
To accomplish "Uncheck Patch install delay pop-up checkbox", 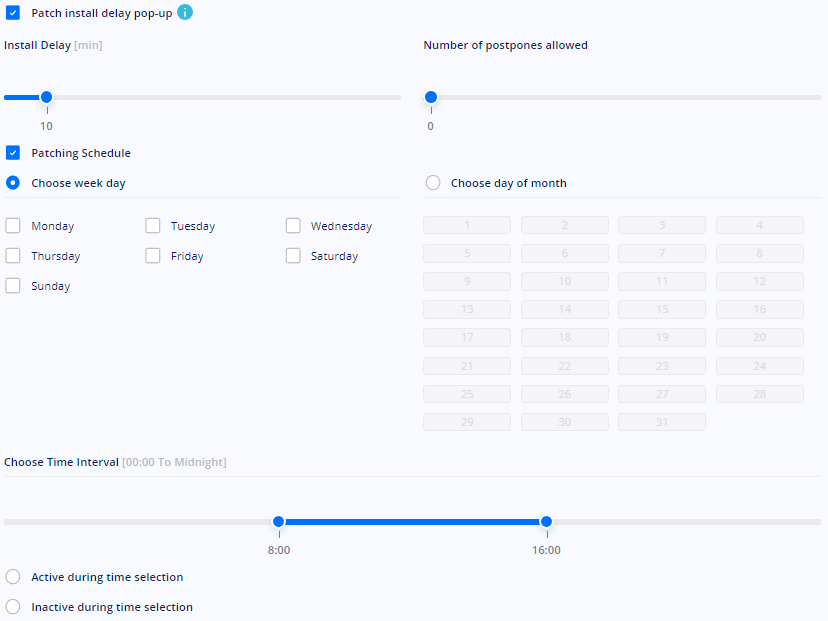I will 13,13.
